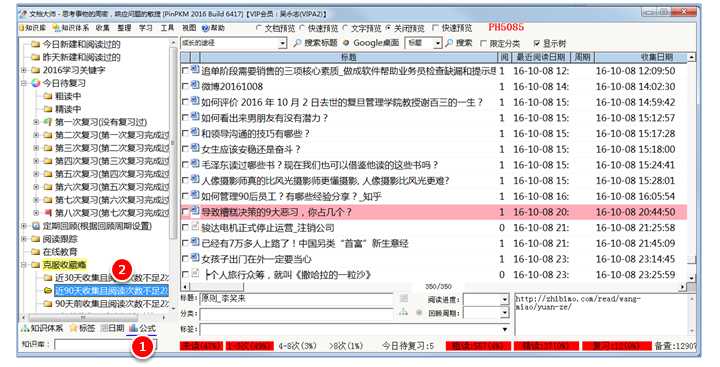Screen dimensions: 720x367
Task: Tick checkbox for 已经有7万多人上路了 row
Action: tap(185, 243)
